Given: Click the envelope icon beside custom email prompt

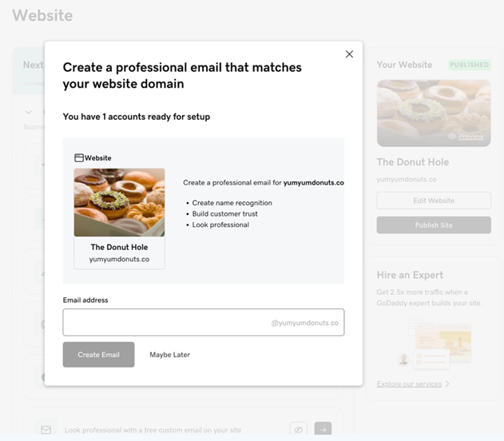Looking at the screenshot, I should 46,430.
